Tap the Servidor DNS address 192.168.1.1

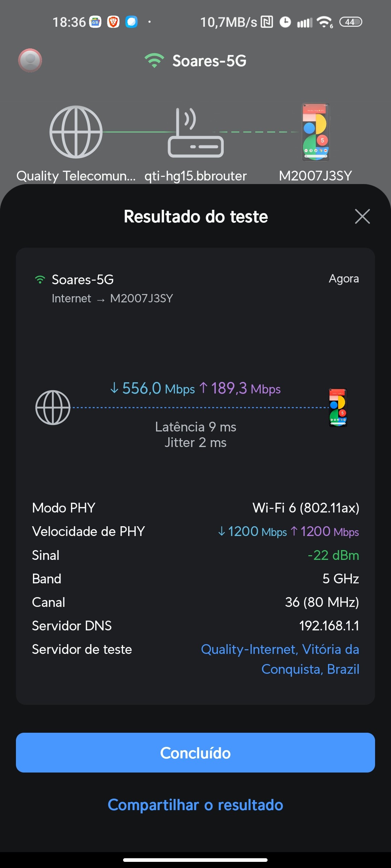[x=329, y=626]
